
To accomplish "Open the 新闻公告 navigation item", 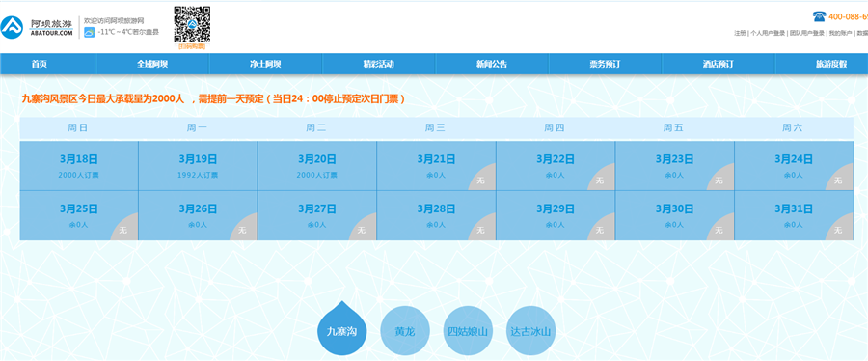I will tap(492, 64).
